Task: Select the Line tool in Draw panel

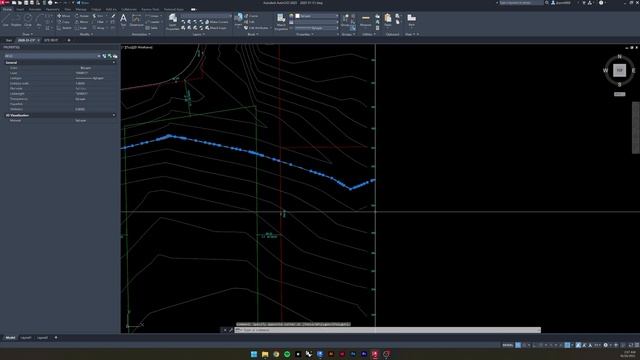Action: pos(6,19)
